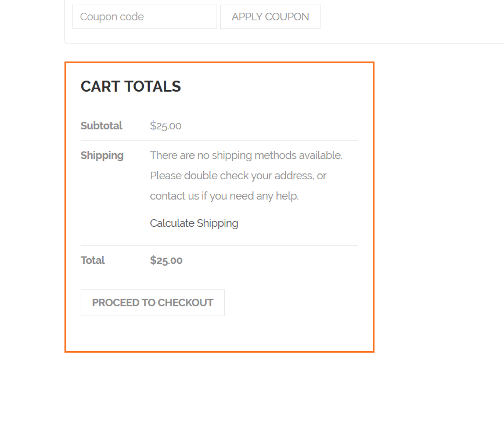Select the Shipping row label
The height and width of the screenshot is (431, 504).
coord(102,155)
